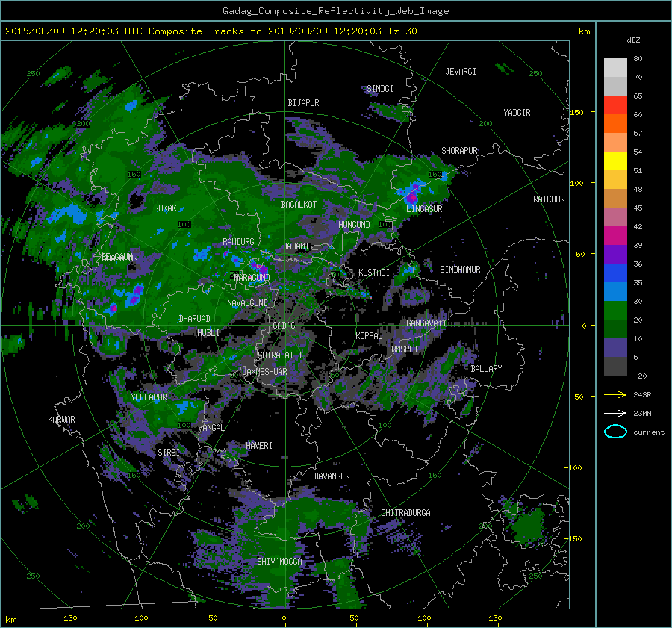
Task: Click the -20 dBZ dark gray swatch
Action: pos(615,367)
